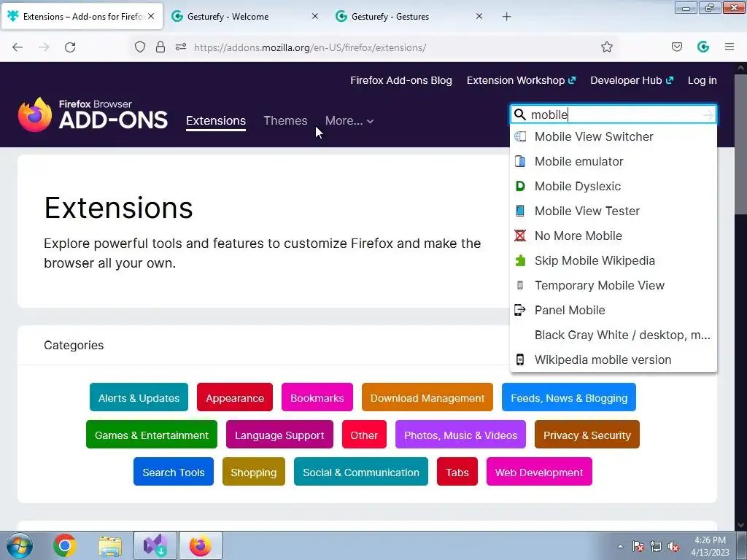Launch Chrome from the taskbar
Image resolution: width=747 pixels, height=560 pixels.
coord(65,545)
